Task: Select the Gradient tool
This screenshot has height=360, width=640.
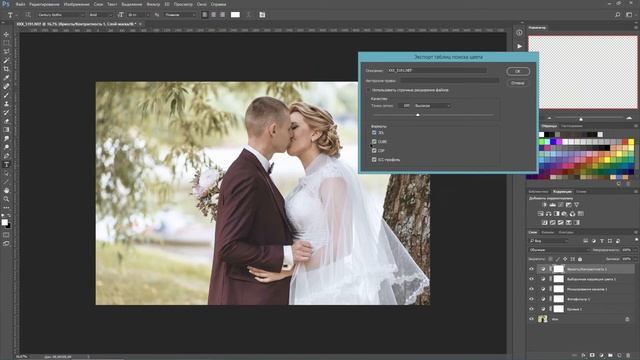Action: click(6, 130)
